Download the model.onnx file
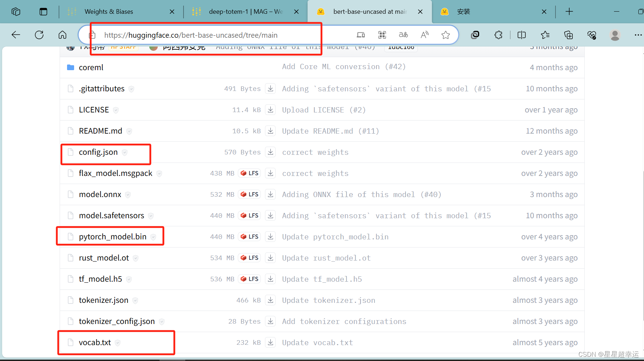 click(x=270, y=194)
